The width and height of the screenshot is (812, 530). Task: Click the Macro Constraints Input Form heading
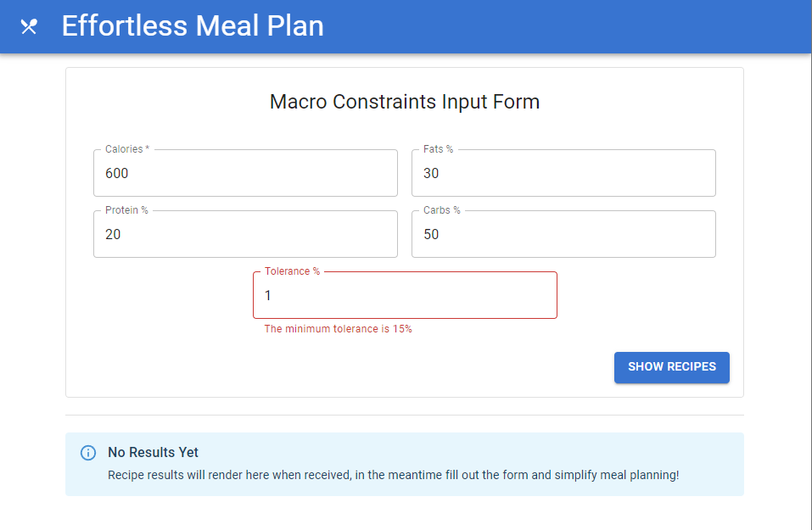tap(404, 101)
